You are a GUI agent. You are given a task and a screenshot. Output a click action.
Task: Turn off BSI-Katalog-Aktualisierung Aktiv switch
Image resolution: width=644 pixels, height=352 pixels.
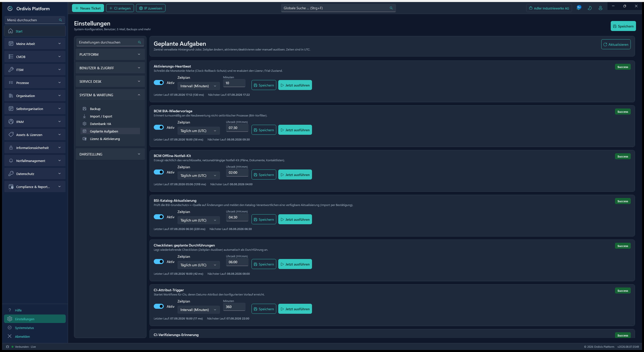pyautogui.click(x=159, y=217)
